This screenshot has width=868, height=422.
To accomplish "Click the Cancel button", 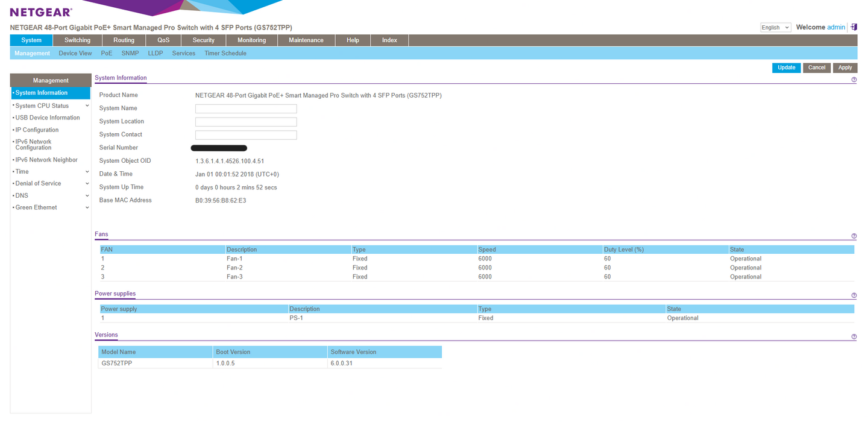I will click(817, 68).
